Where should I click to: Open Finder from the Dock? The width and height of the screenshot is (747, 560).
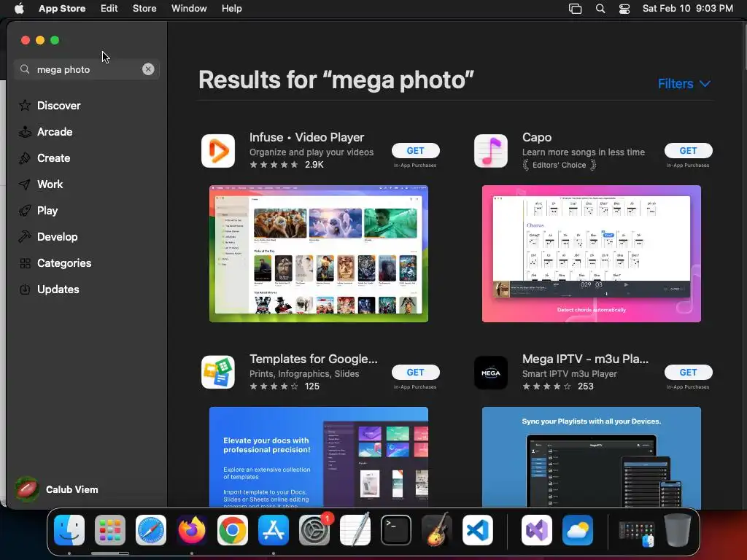(69, 530)
